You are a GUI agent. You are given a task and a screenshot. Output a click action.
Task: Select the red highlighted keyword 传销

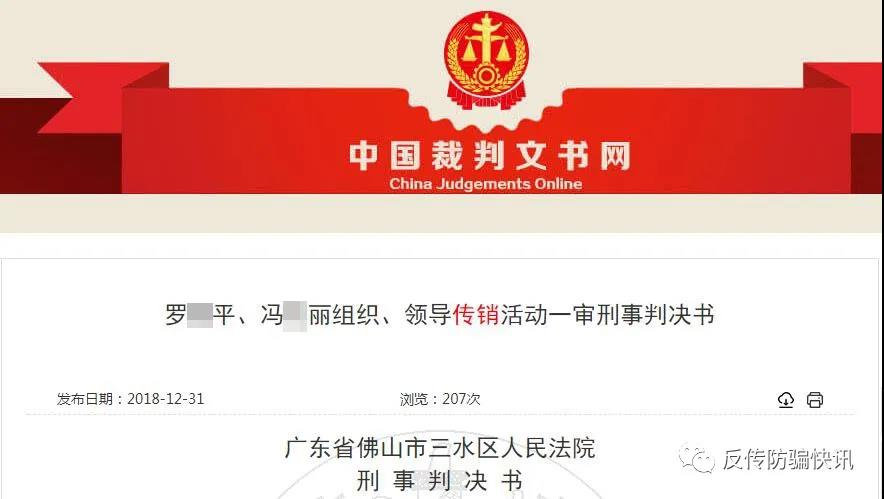[476, 315]
